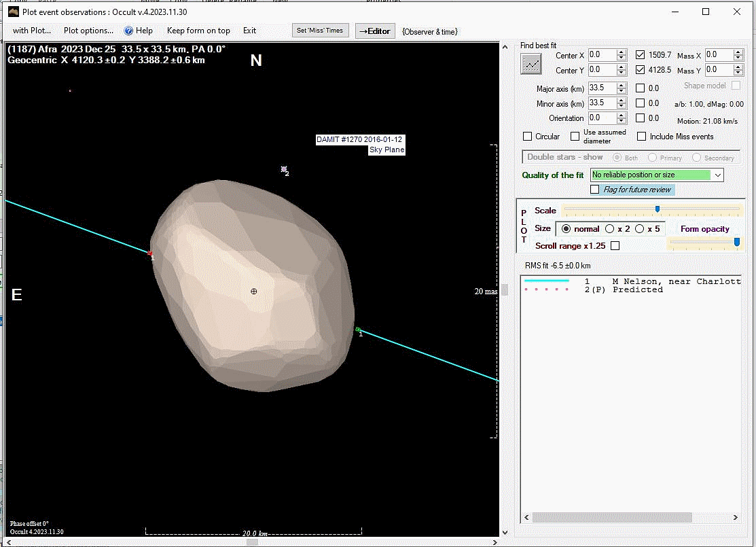Tick the Include Miss events checkbox

point(641,137)
